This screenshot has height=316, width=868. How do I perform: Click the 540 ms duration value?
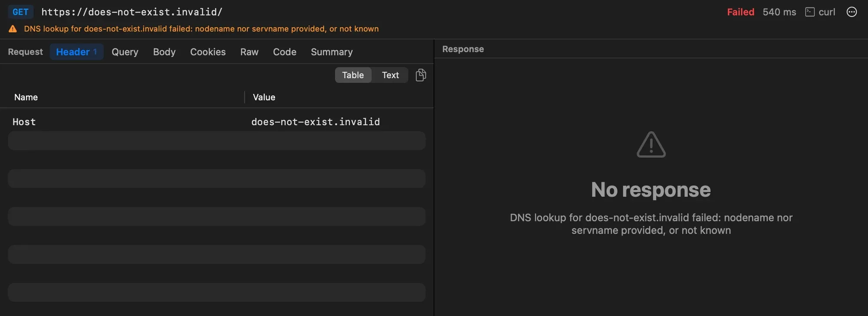[x=779, y=12]
